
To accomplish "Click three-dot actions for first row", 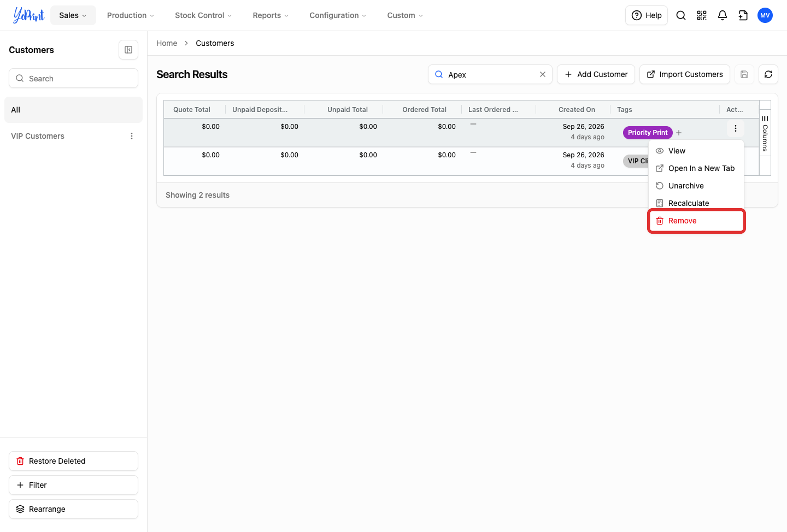I will 736,128.
